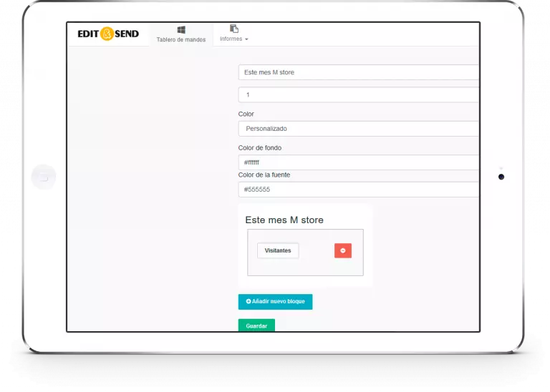
Task: Expand the Informes dropdown arrow
Action: (246, 39)
